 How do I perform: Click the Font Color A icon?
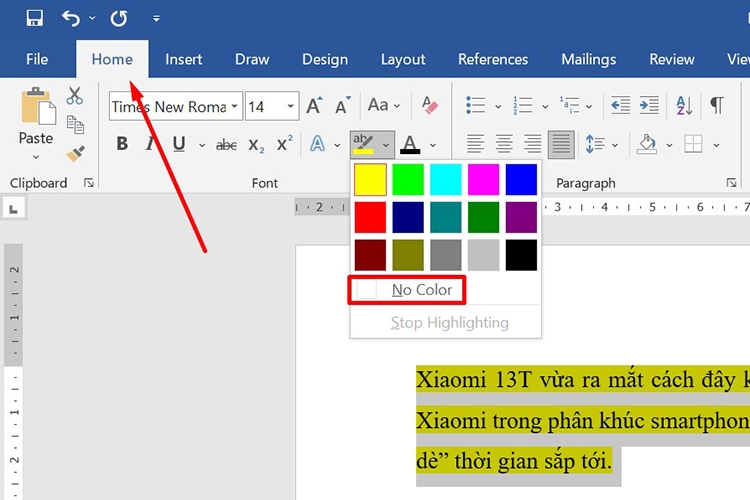coord(410,144)
